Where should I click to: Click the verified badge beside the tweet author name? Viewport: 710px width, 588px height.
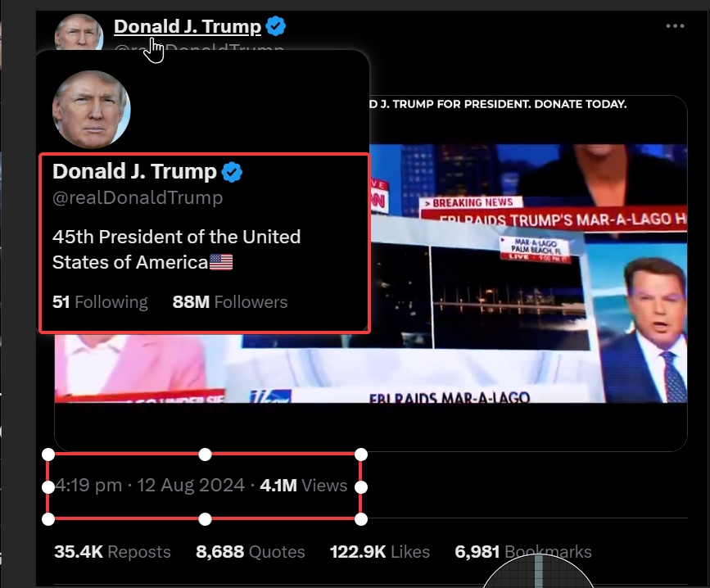276,26
